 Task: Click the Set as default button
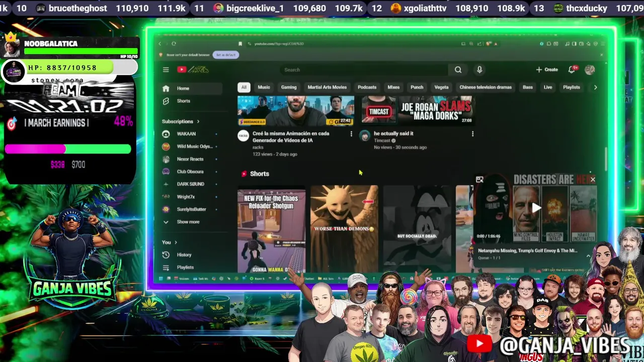(x=226, y=55)
